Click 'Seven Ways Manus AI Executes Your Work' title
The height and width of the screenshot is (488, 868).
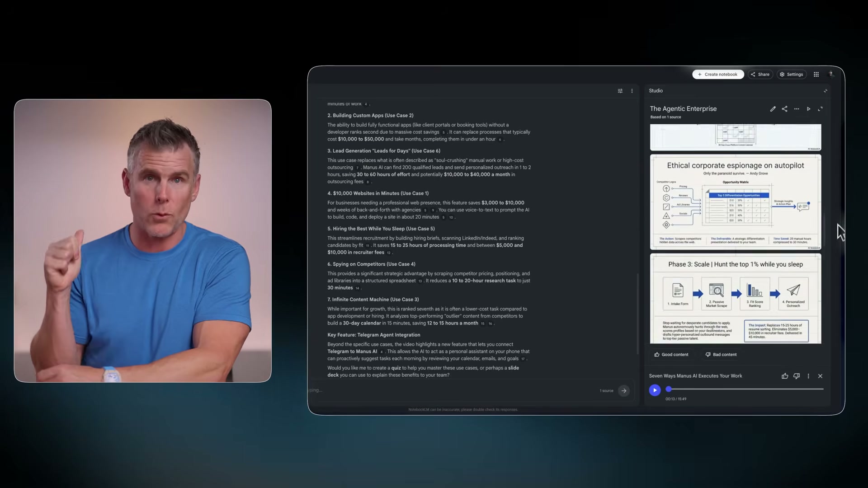coord(695,376)
